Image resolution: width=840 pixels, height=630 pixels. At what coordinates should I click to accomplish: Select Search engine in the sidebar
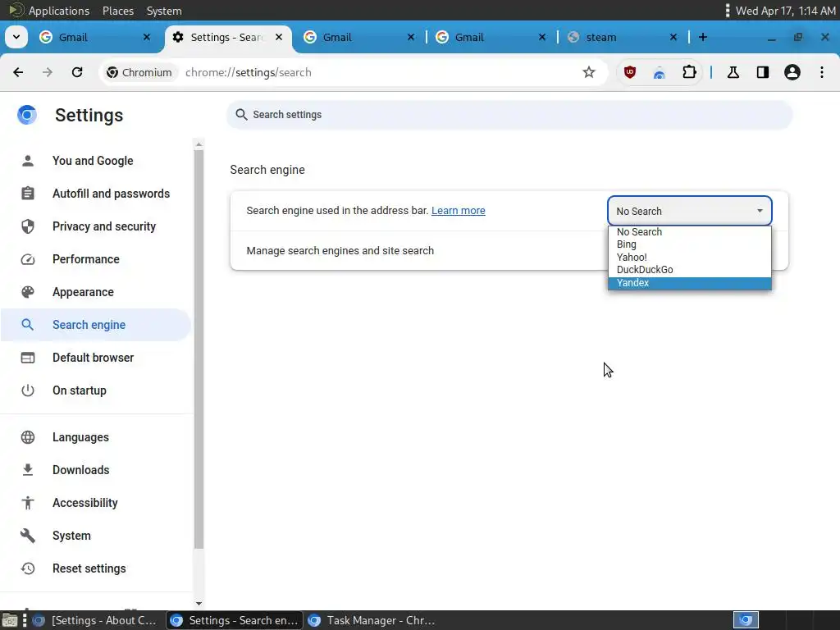pyautogui.click(x=97, y=325)
